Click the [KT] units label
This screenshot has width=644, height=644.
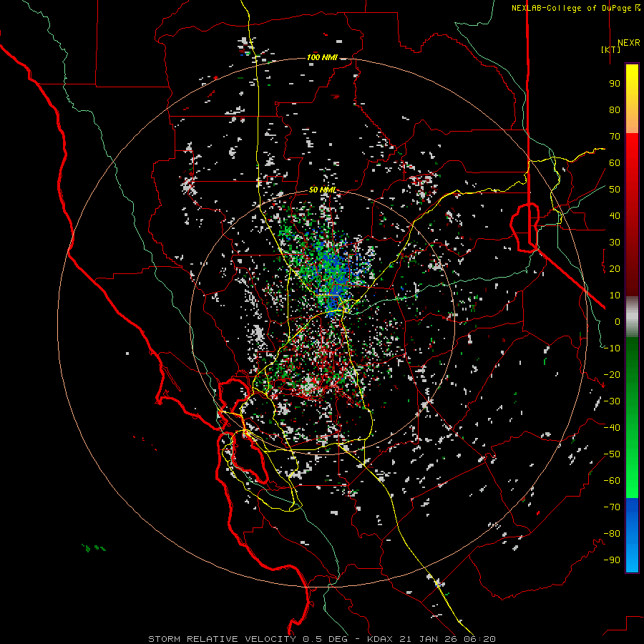(611, 49)
